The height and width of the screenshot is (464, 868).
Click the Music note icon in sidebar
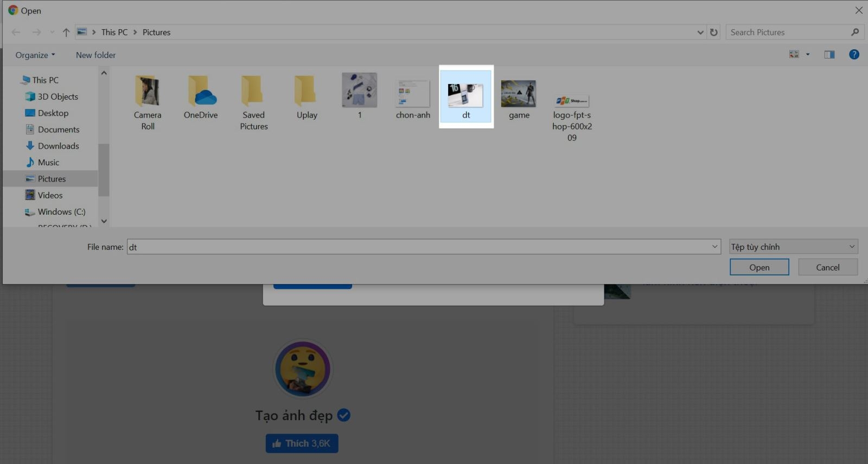coord(30,163)
